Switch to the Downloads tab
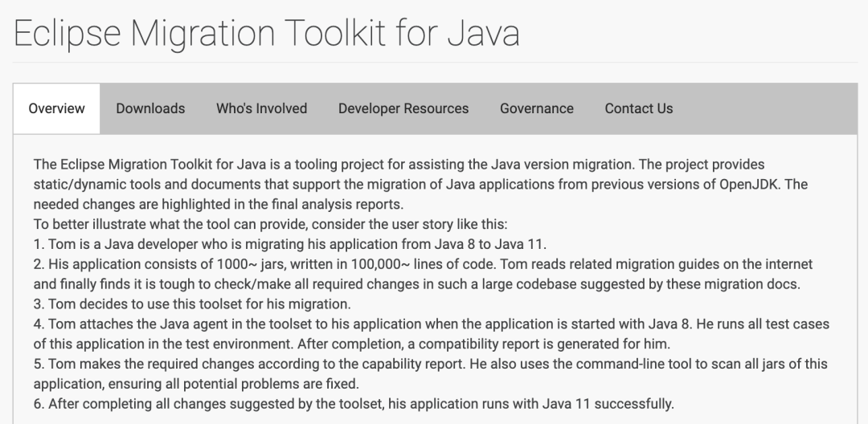 (x=150, y=108)
